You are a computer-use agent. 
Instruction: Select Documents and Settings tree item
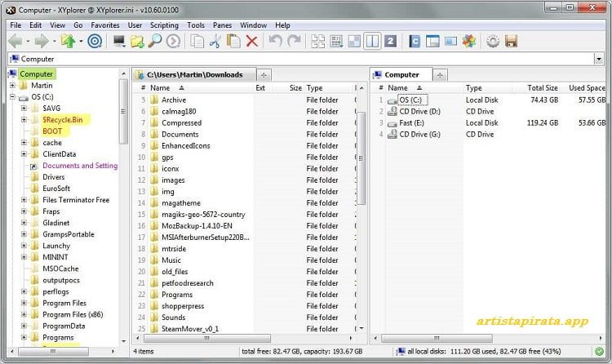click(x=80, y=166)
